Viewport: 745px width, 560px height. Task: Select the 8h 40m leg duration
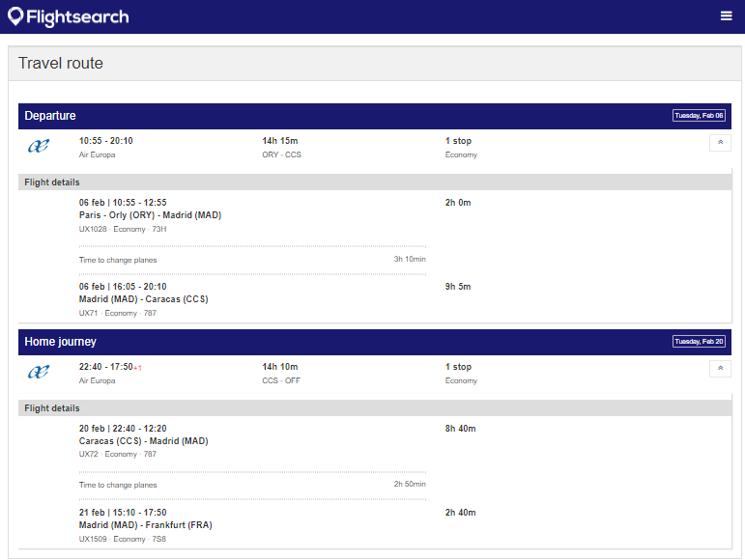point(460,428)
